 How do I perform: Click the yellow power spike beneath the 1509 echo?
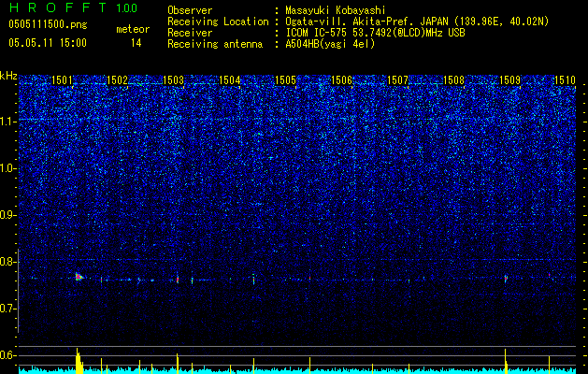click(x=505, y=360)
